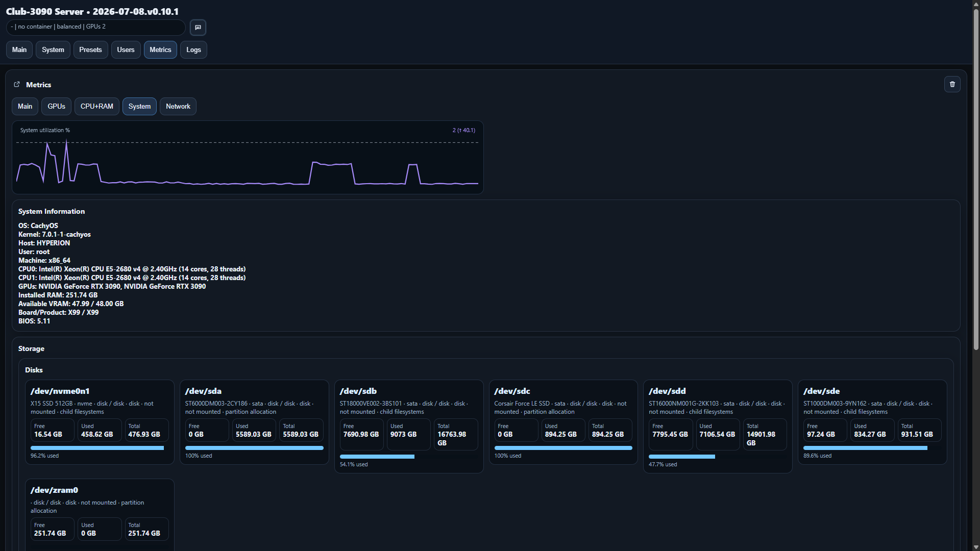Click the /dev/sda disk heading
Screen dimensions: 980x551
(203, 391)
